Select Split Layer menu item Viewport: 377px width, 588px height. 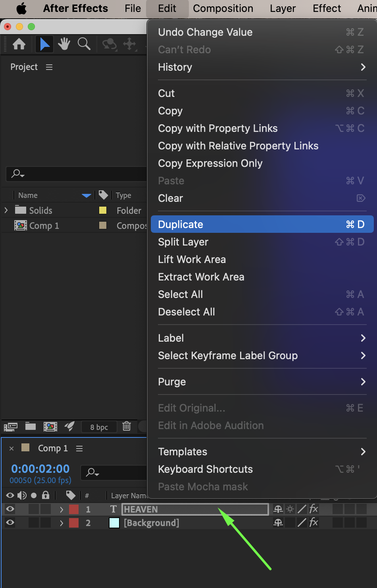point(262,242)
